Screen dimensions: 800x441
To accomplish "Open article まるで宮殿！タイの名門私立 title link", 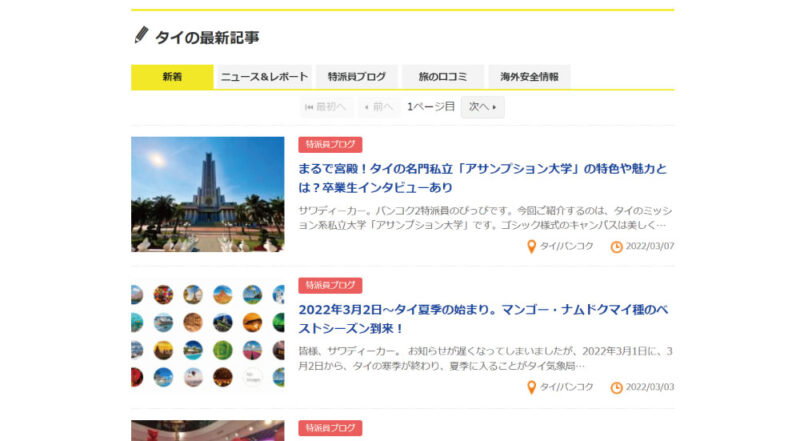I will tap(483, 178).
